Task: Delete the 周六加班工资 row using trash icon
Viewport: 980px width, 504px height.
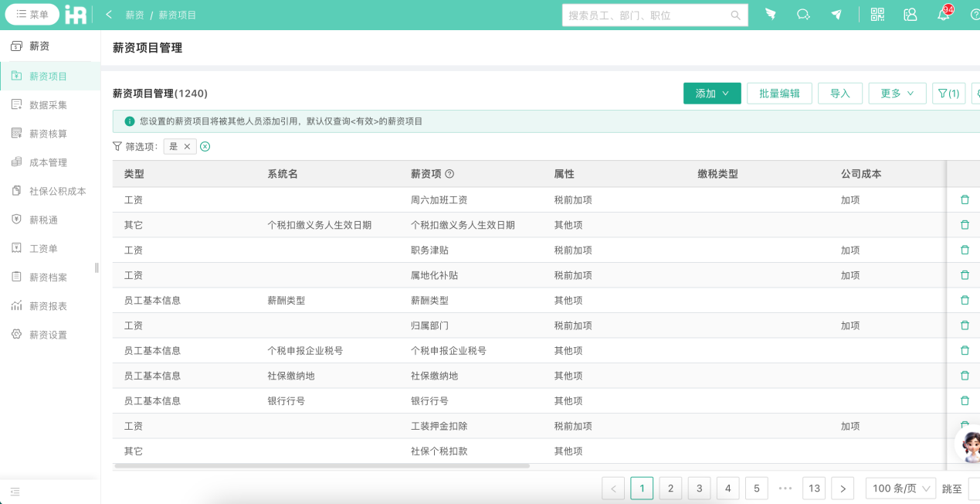Action: [964, 199]
